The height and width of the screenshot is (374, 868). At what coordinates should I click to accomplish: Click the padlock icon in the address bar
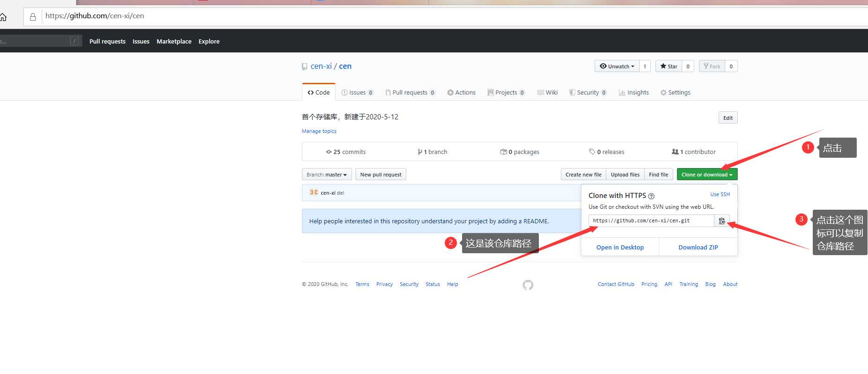pos(33,17)
